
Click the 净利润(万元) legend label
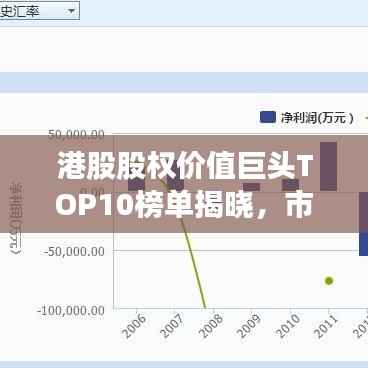pyautogui.click(x=317, y=118)
